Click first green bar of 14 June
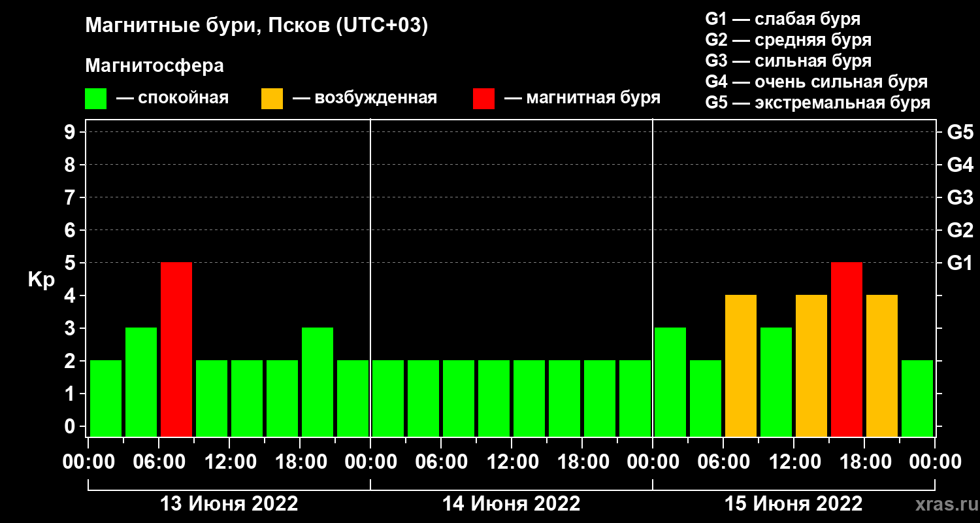The width and height of the screenshot is (980, 523). (x=388, y=398)
